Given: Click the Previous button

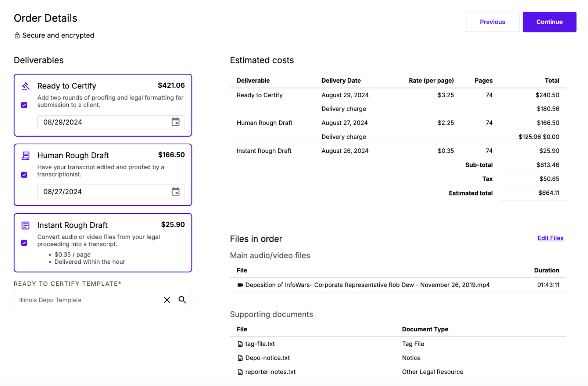Looking at the screenshot, I should point(492,22).
